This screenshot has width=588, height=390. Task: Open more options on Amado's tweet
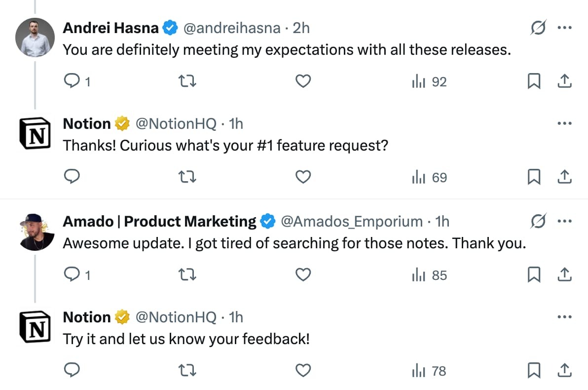[x=564, y=221]
